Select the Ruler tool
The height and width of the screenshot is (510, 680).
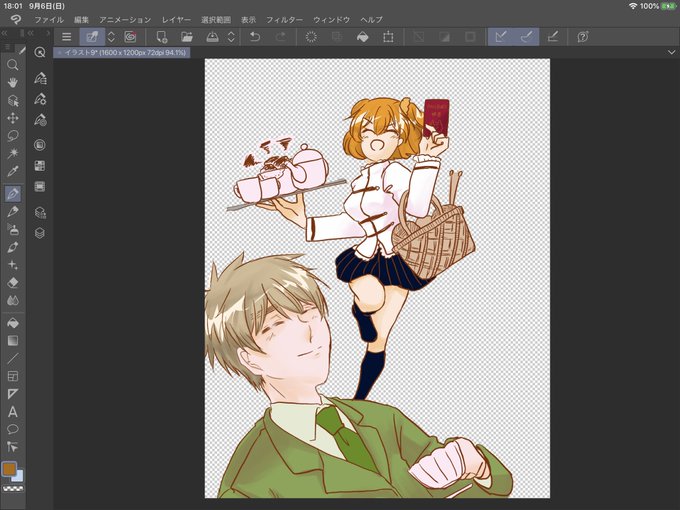tap(13, 394)
